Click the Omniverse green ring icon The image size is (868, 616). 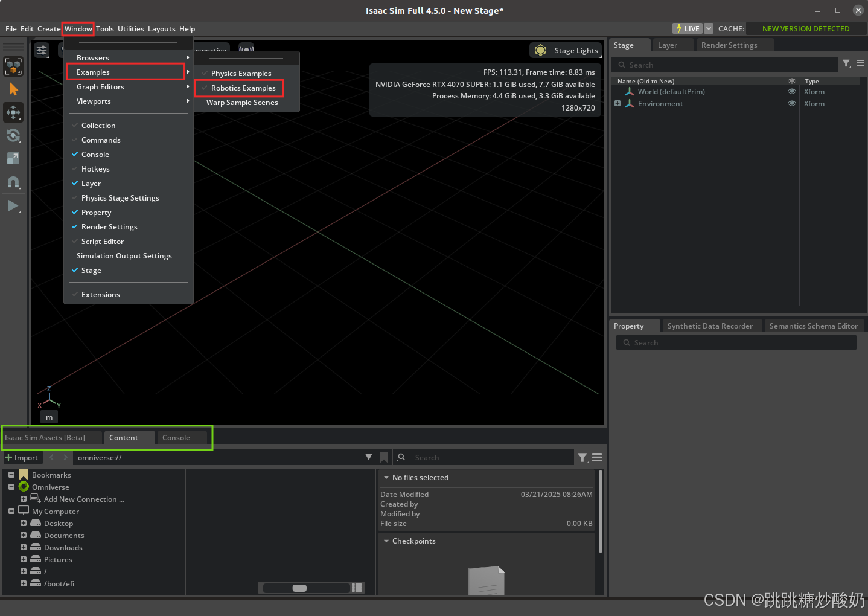24,486
